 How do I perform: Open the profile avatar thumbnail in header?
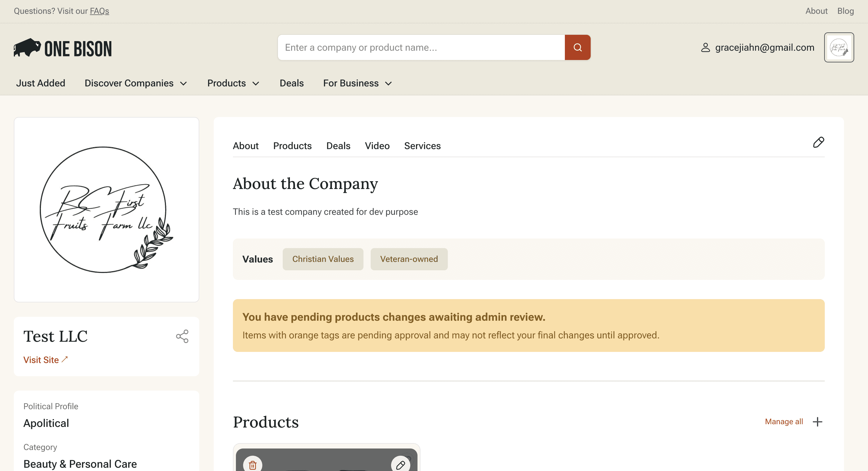pyautogui.click(x=839, y=47)
